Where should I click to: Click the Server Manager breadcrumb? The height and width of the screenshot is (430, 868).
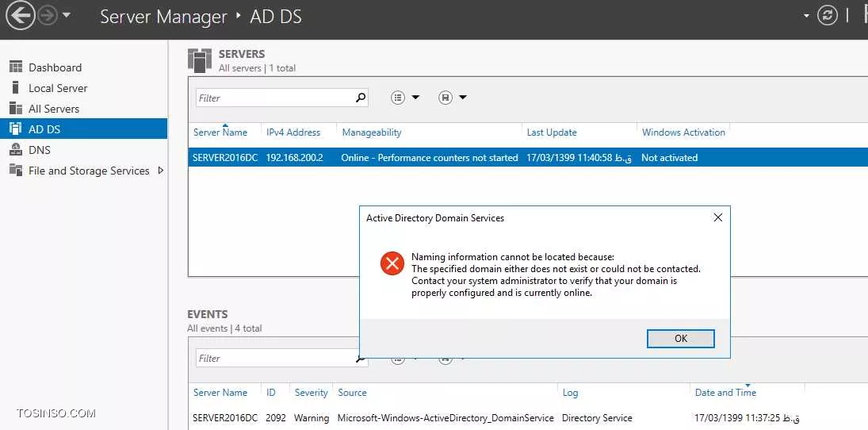pyautogui.click(x=163, y=17)
